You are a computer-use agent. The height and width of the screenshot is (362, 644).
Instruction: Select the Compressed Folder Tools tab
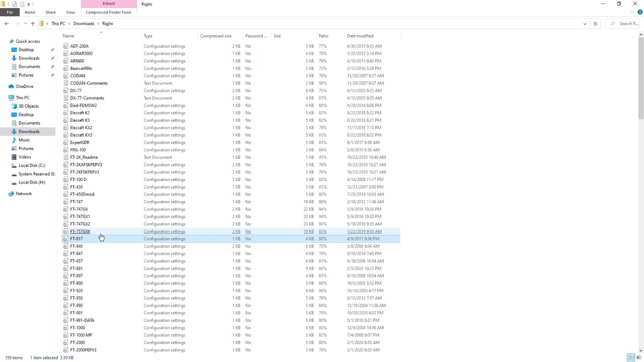tap(109, 12)
